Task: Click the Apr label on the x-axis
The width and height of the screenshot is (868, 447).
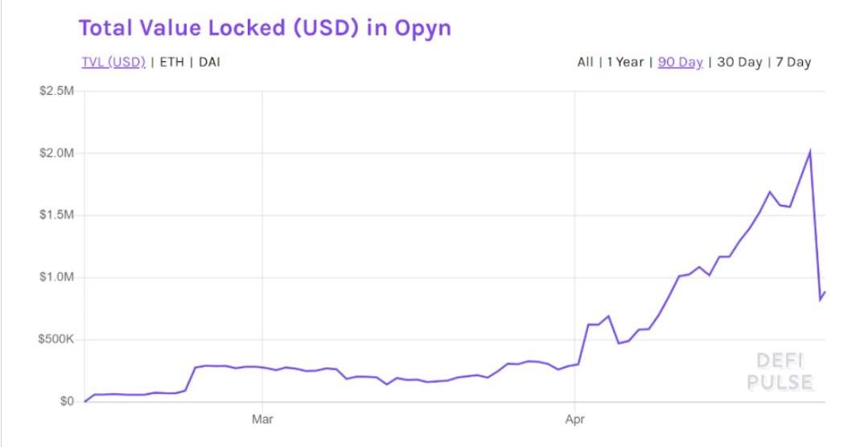Action: 574,419
